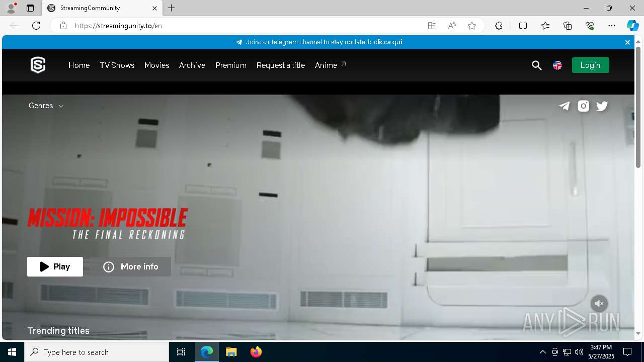Launch Firefox from the taskbar
The height and width of the screenshot is (362, 644).
pyautogui.click(x=256, y=352)
